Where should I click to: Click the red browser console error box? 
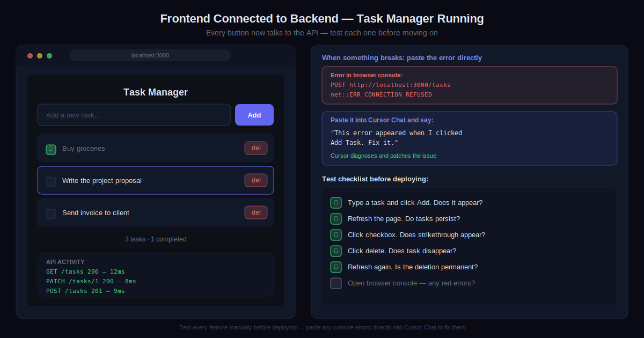(x=469, y=85)
